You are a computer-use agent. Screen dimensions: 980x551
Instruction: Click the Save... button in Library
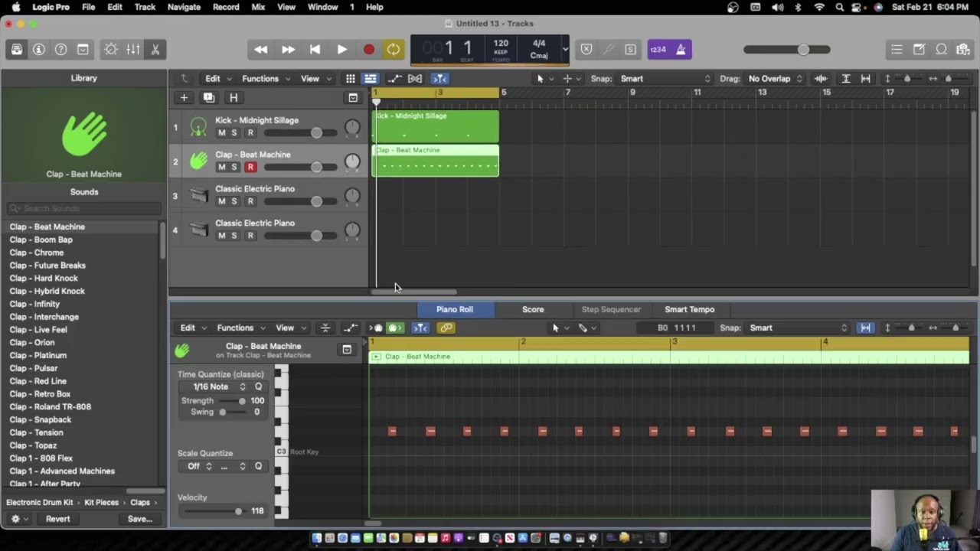pyautogui.click(x=139, y=520)
